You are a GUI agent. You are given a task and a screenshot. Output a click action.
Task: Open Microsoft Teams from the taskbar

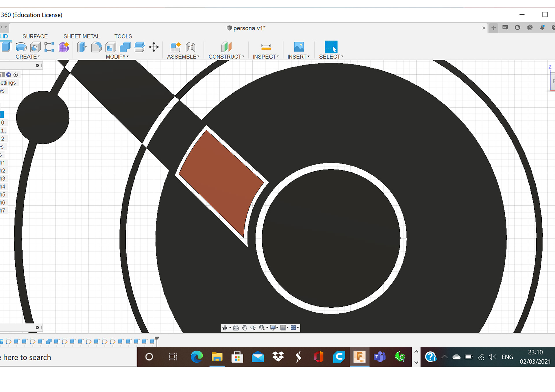(x=380, y=357)
